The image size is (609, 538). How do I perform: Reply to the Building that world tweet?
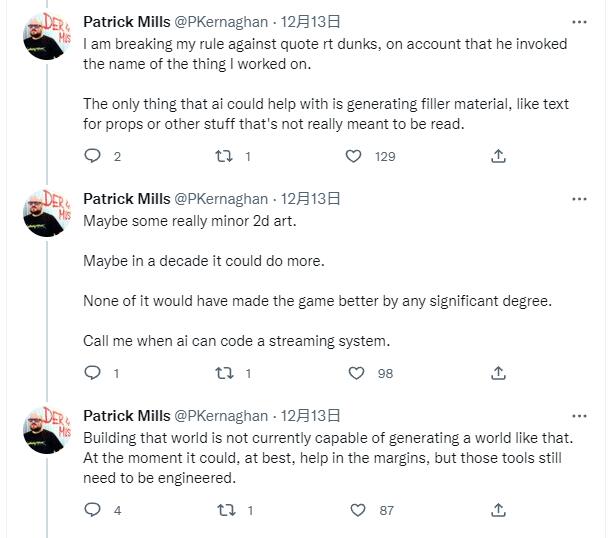[x=92, y=510]
